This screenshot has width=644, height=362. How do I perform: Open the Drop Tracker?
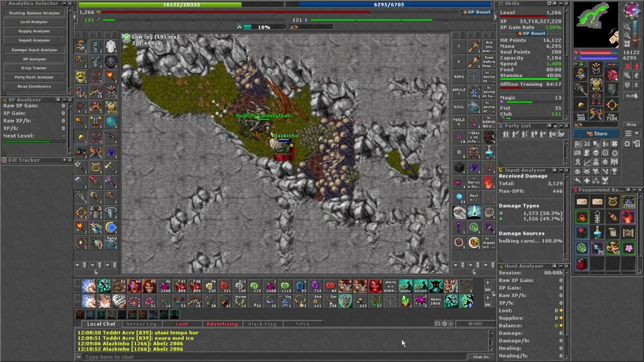[34, 68]
